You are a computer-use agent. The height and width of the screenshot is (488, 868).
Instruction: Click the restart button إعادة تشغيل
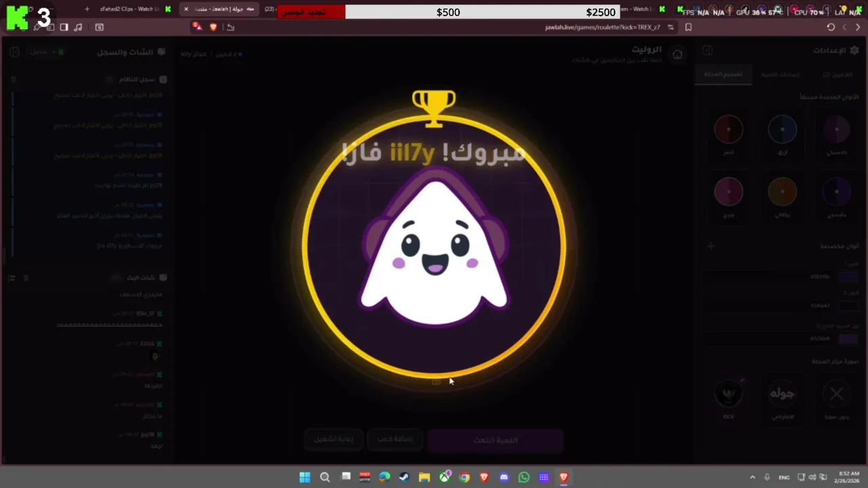pyautogui.click(x=333, y=439)
